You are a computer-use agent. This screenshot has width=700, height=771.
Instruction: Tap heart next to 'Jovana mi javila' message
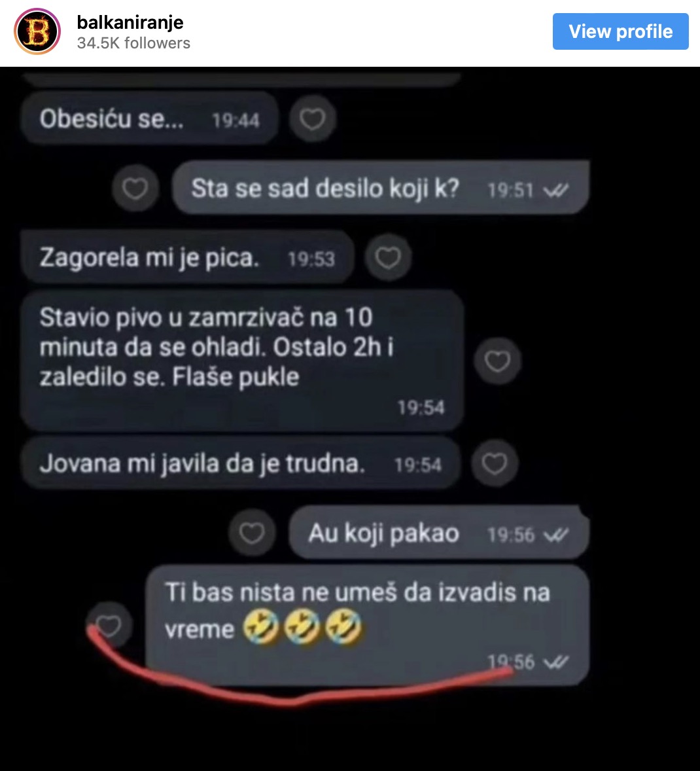(x=495, y=463)
